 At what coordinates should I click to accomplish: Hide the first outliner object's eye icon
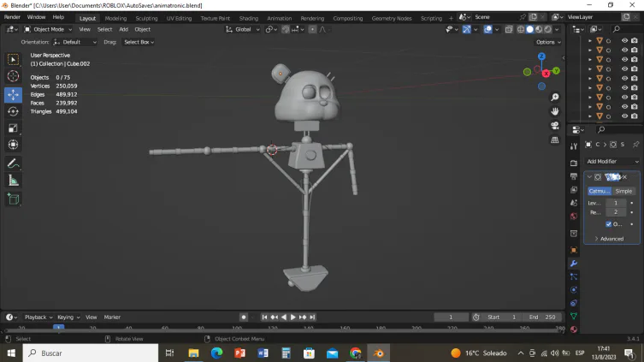click(624, 41)
